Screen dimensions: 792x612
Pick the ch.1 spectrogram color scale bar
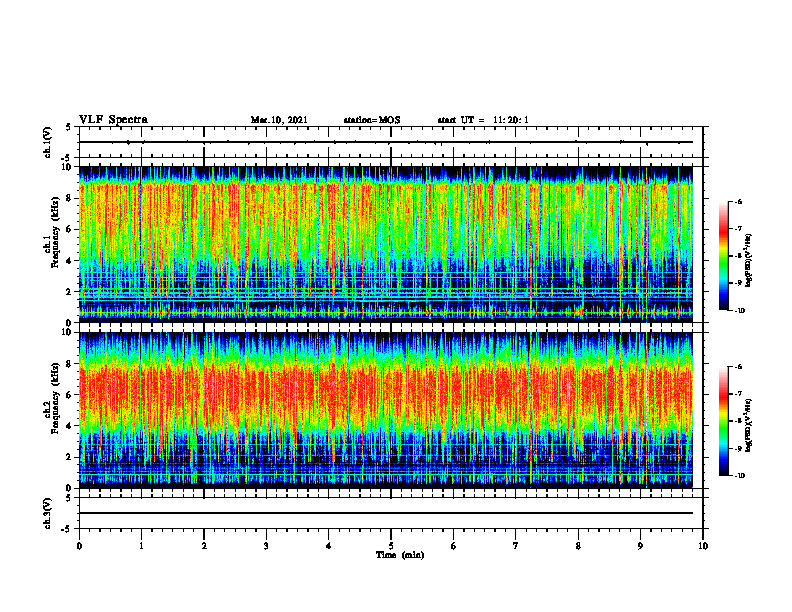click(x=723, y=256)
